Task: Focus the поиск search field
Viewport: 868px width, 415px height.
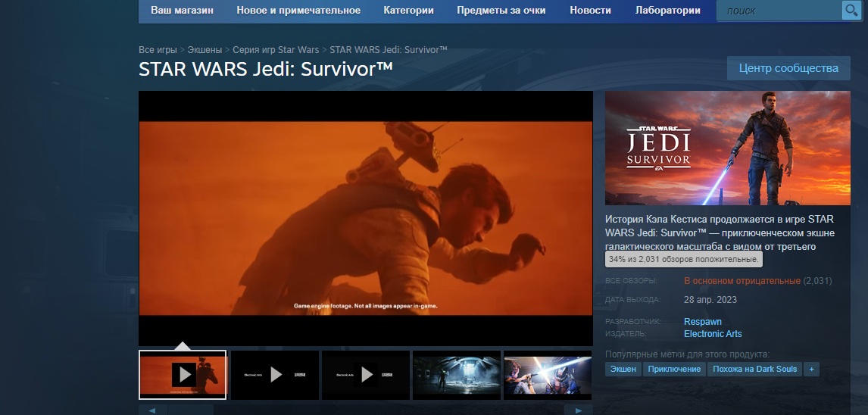Action: 779,11
